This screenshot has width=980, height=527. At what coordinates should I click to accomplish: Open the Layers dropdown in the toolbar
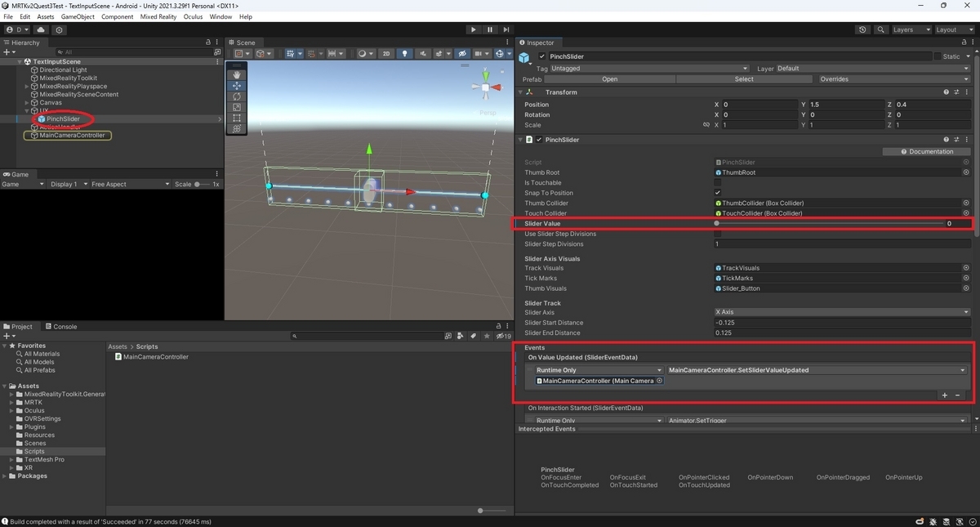[x=911, y=29]
